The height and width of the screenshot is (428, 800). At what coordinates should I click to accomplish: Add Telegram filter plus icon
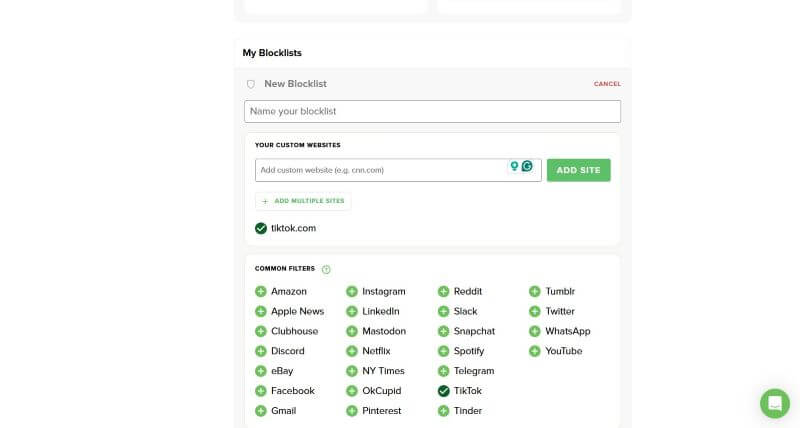coord(443,371)
